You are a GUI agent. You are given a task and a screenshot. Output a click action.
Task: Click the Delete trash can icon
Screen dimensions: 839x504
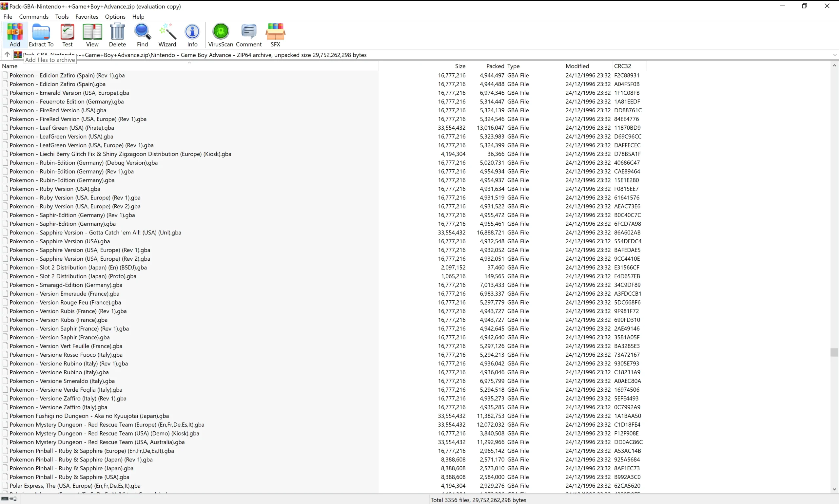tap(117, 35)
